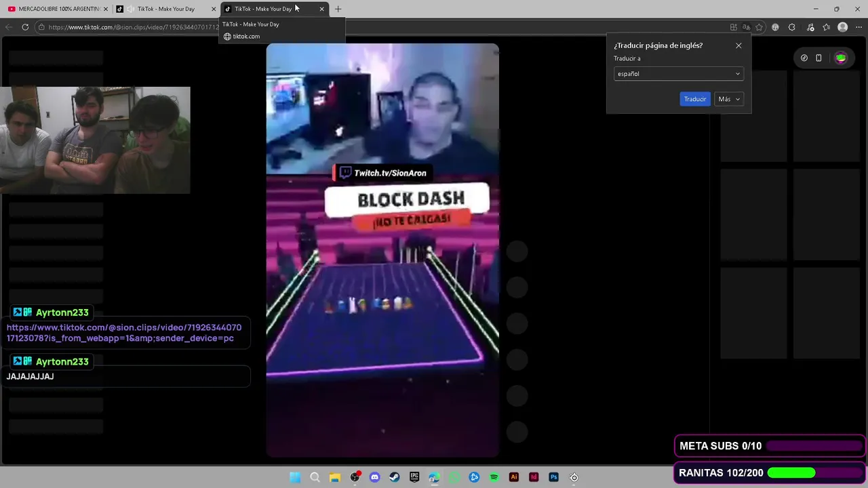Open WhatsApp from the taskbar
The image size is (868, 488).
454,477
